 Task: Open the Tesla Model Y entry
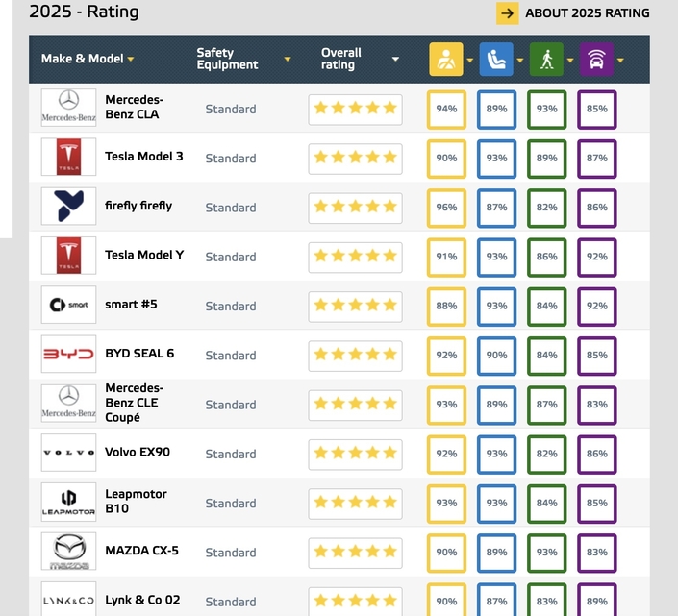click(143, 256)
